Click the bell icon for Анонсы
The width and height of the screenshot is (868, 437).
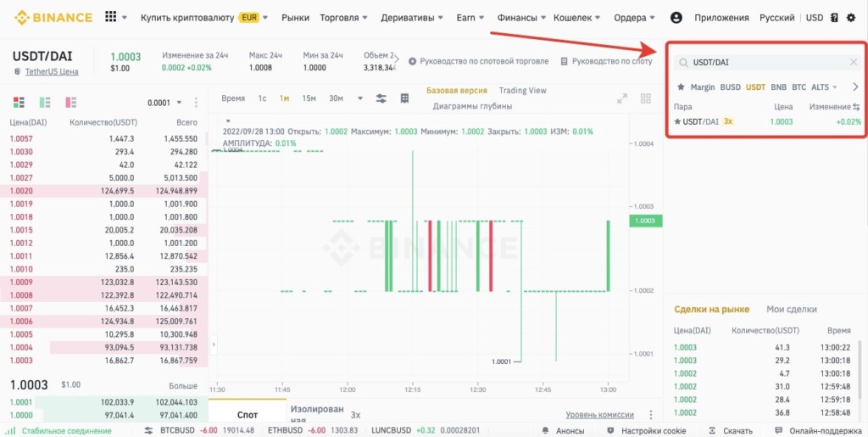tap(545, 430)
